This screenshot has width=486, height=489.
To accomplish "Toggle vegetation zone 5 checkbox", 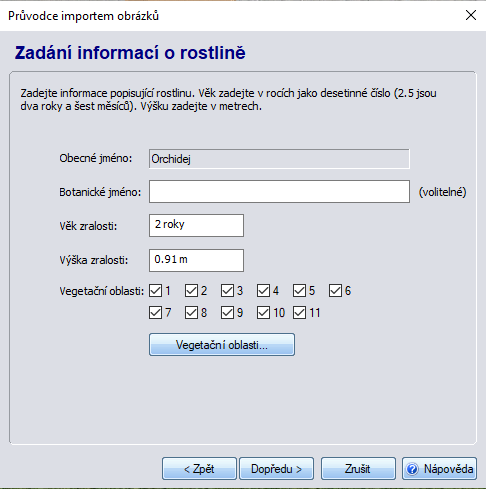I will (299, 291).
